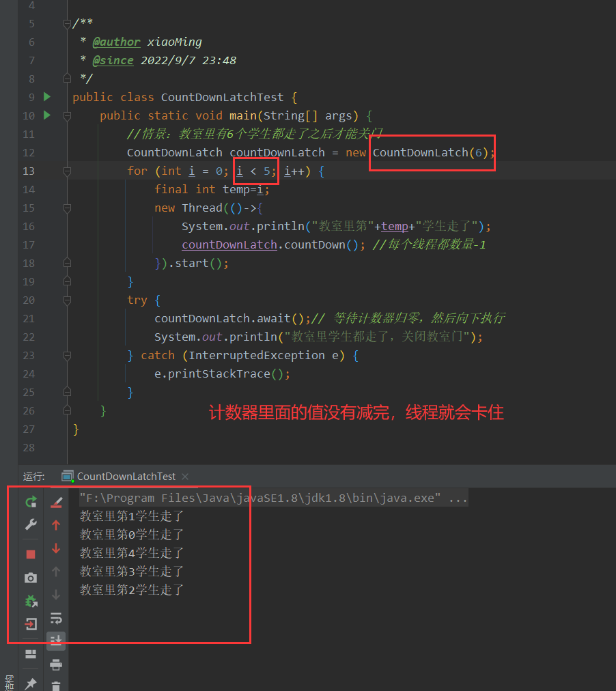Click the @author tag in the Javadoc
Image resolution: width=616 pixels, height=691 pixels.
point(116,42)
